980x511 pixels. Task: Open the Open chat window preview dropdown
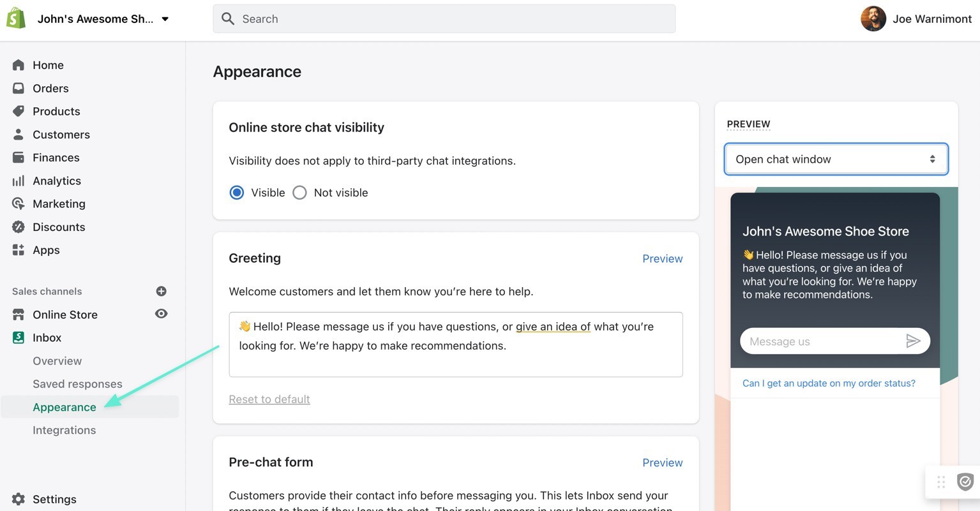point(836,159)
